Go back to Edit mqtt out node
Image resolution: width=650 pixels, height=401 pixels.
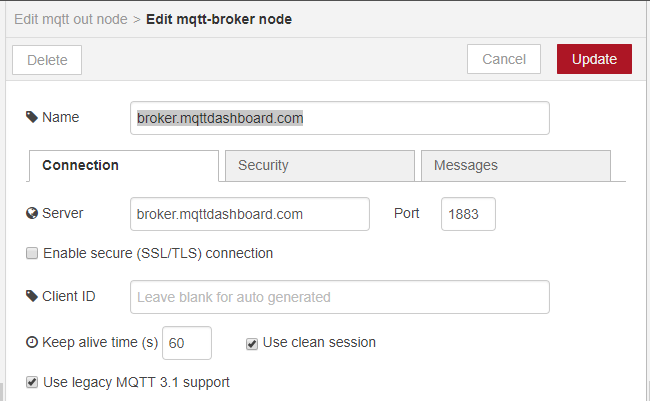[71, 19]
